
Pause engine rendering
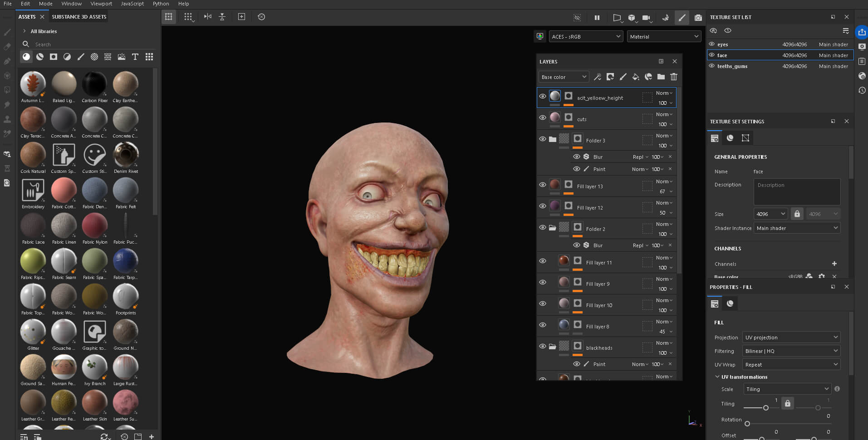coord(597,18)
